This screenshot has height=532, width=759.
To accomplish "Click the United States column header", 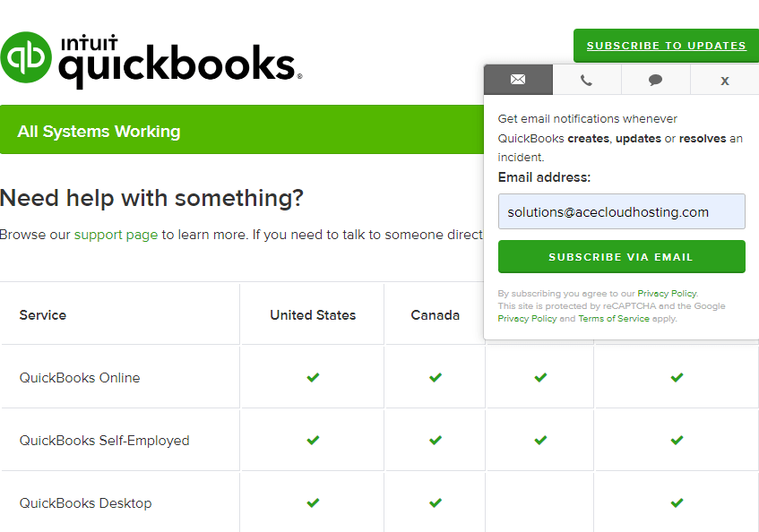I will pos(313,315).
